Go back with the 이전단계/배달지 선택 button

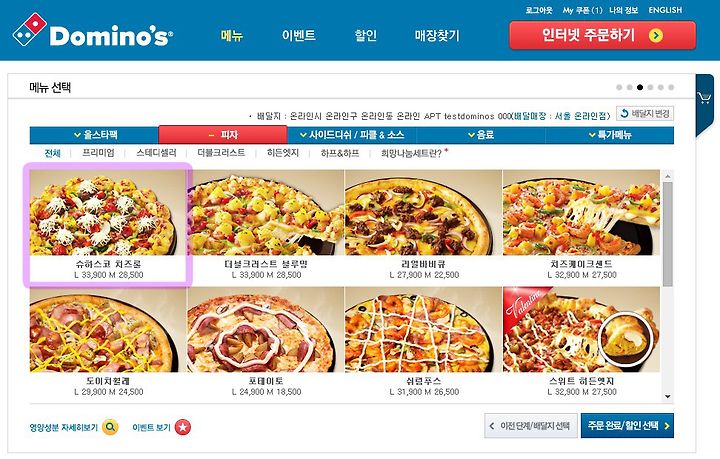tap(530, 425)
